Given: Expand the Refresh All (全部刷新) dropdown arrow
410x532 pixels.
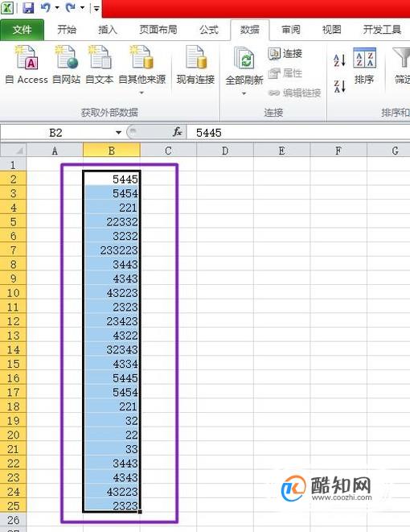Looking at the screenshot, I should 244,93.
